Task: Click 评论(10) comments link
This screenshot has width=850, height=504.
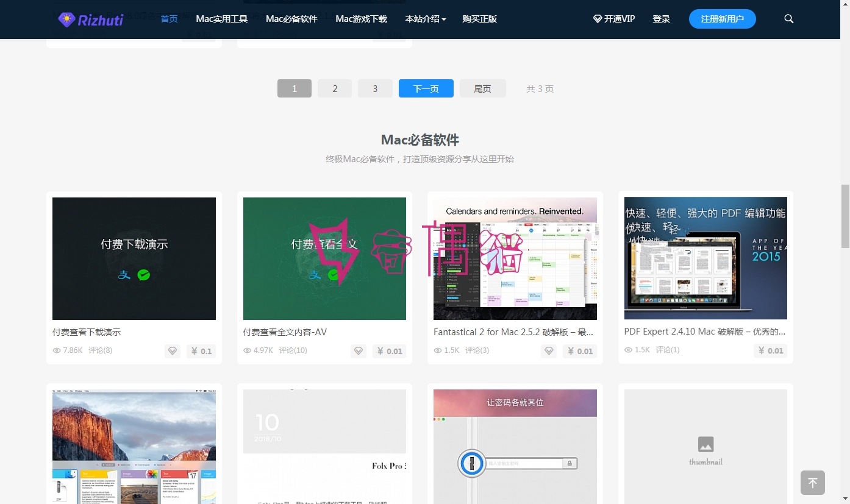Action: pyautogui.click(x=293, y=350)
